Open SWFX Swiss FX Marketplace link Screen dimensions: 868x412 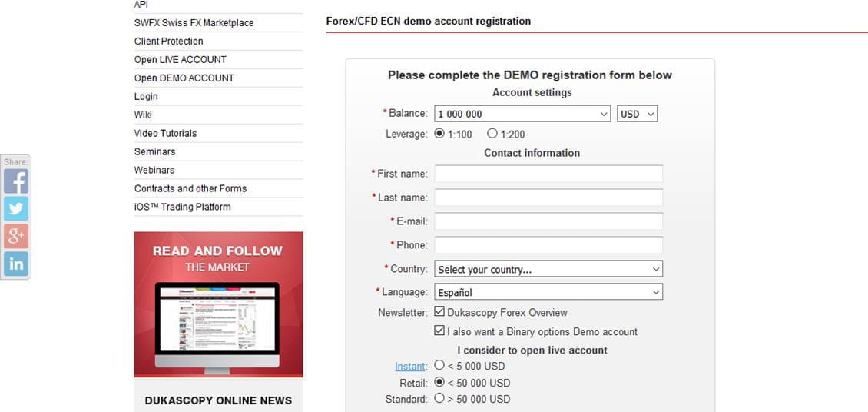(x=194, y=22)
